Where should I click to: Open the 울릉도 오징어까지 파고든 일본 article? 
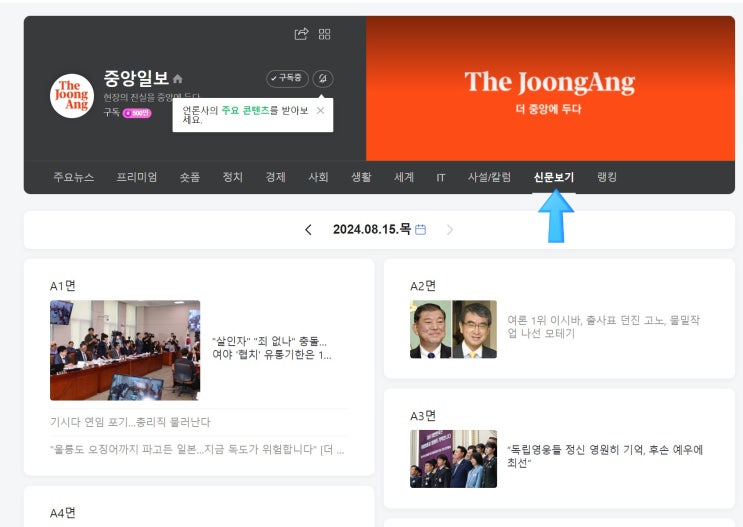pos(197,449)
